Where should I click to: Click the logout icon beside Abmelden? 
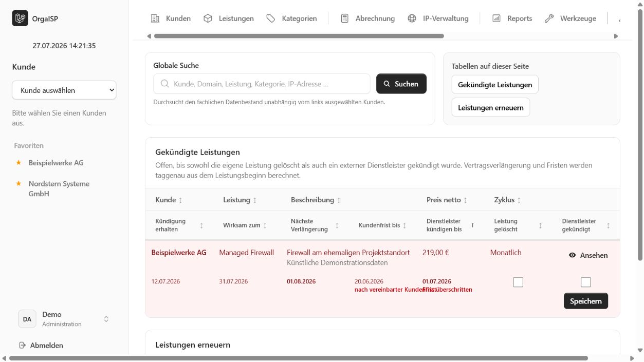tap(22, 345)
